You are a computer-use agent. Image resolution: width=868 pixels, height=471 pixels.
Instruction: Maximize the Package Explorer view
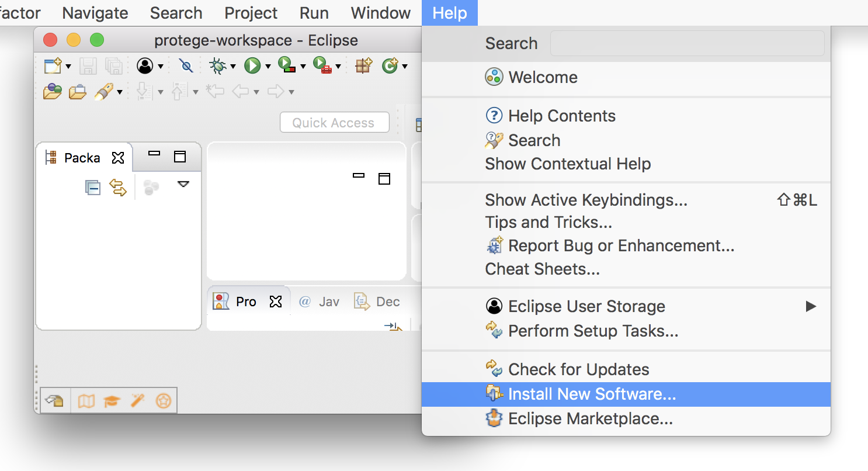tap(180, 157)
